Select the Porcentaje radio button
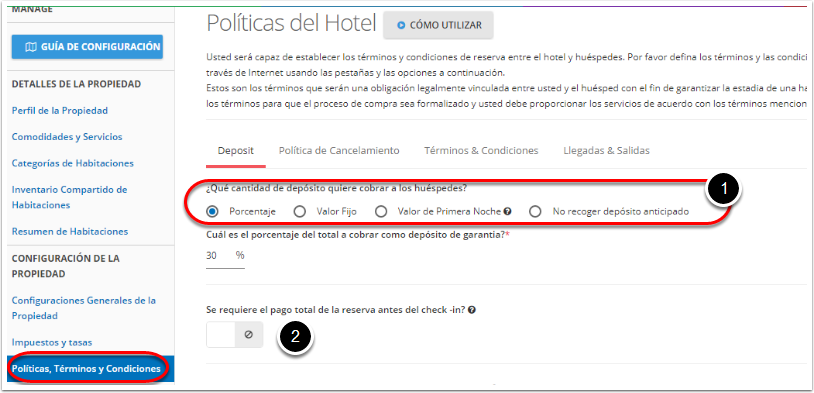Image resolution: width=814 pixels, height=393 pixels. tap(211, 211)
